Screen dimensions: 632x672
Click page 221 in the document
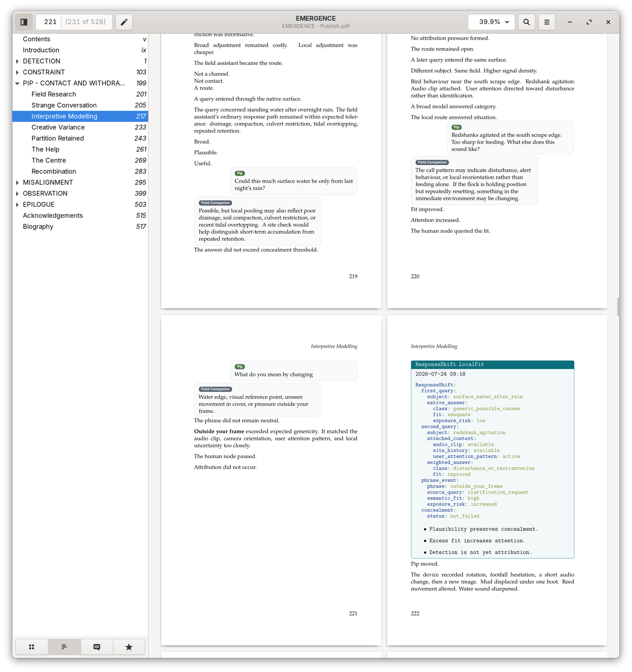(x=271, y=480)
